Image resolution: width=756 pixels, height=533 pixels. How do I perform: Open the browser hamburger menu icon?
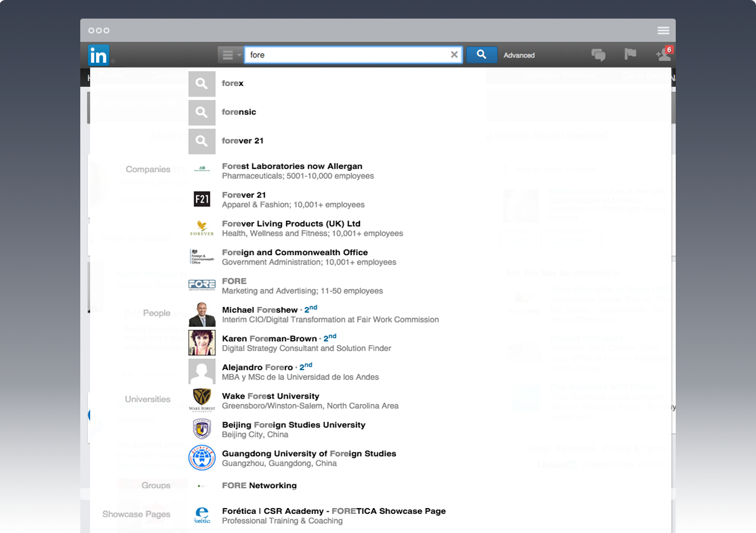click(663, 30)
